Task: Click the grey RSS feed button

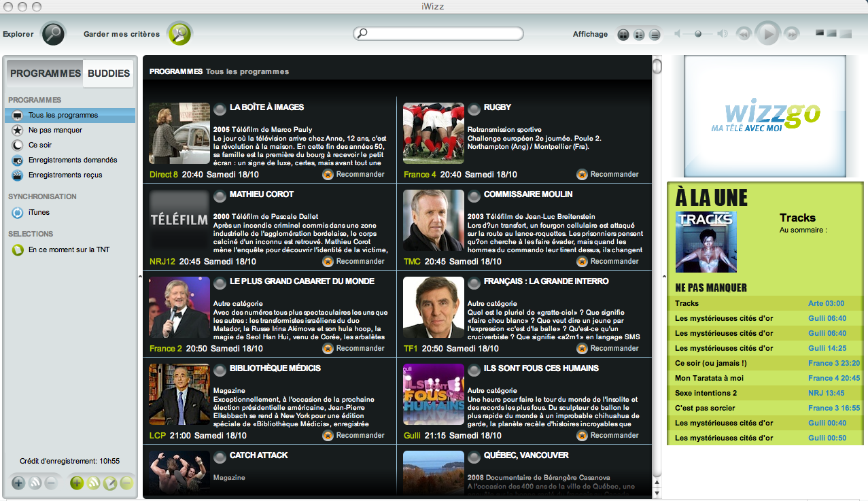Action: coord(35,483)
